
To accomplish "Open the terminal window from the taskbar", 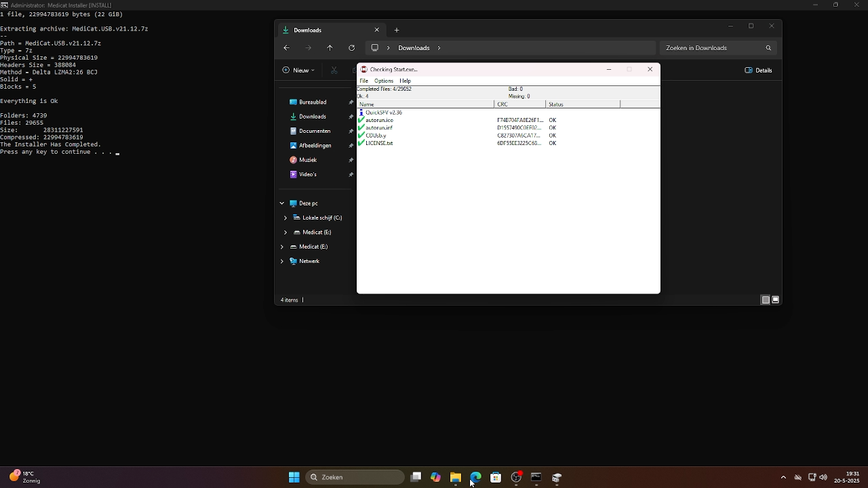I will tap(536, 477).
